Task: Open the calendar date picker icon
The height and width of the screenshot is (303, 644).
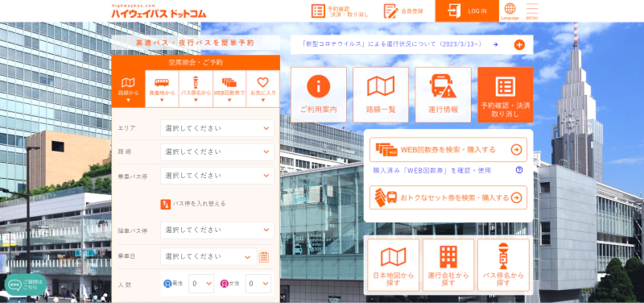Action: 264,257
